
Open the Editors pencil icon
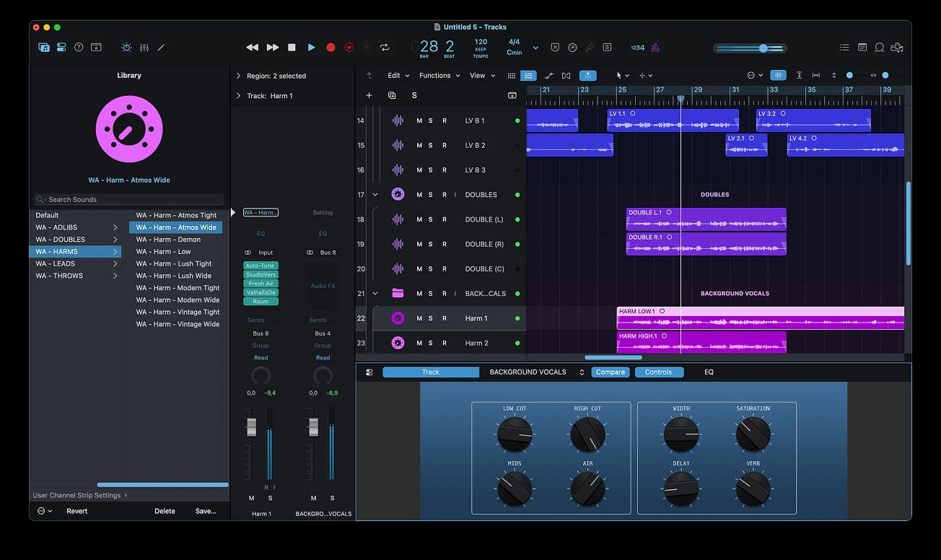161,48
